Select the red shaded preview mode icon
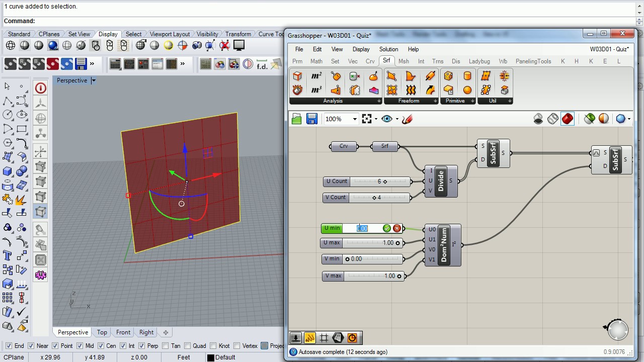 [x=568, y=119]
